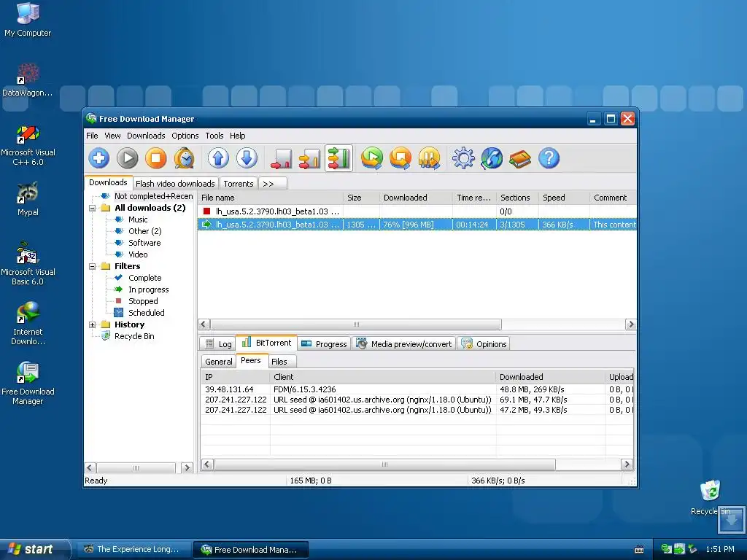Sort list by Size column header

361,198
